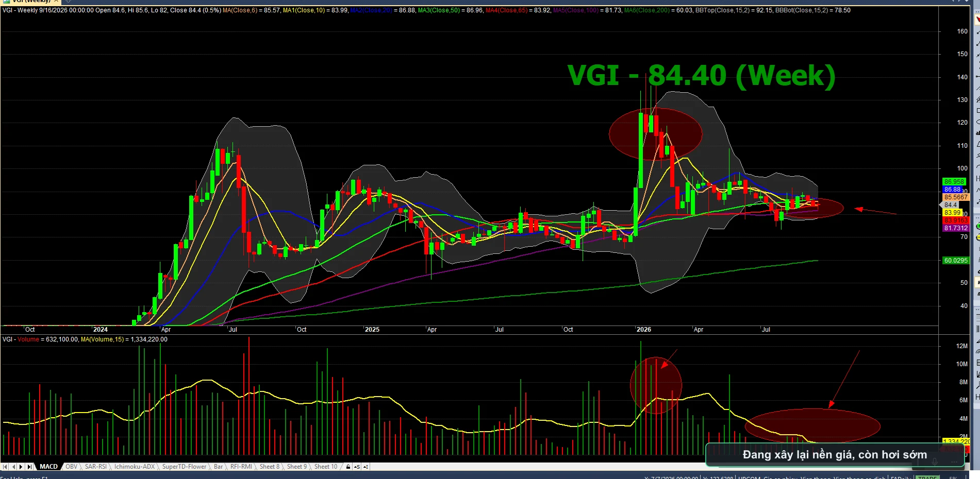Image resolution: width=980 pixels, height=479 pixels.
Task: Click the 'BBTop(Close,15,2) = 92.15' title text
Action: coord(734,10)
